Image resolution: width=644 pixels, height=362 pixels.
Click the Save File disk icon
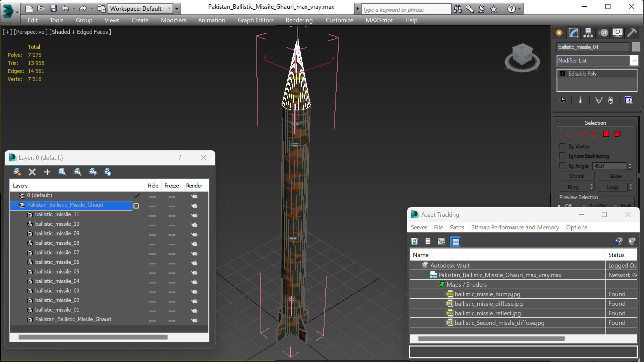(53, 8)
